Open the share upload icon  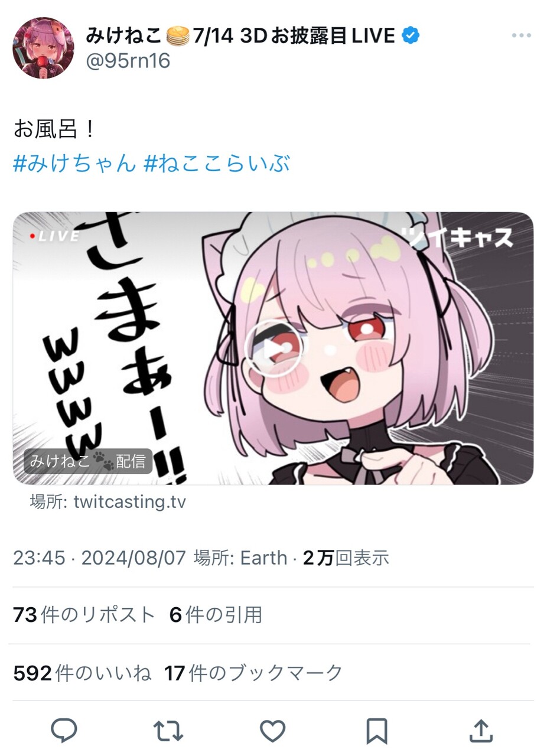(481, 731)
